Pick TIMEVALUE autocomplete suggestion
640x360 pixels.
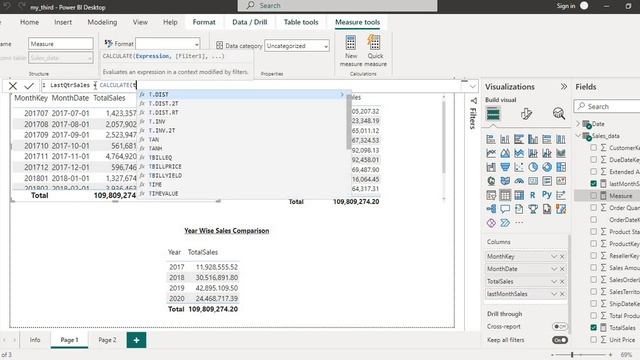(243, 193)
